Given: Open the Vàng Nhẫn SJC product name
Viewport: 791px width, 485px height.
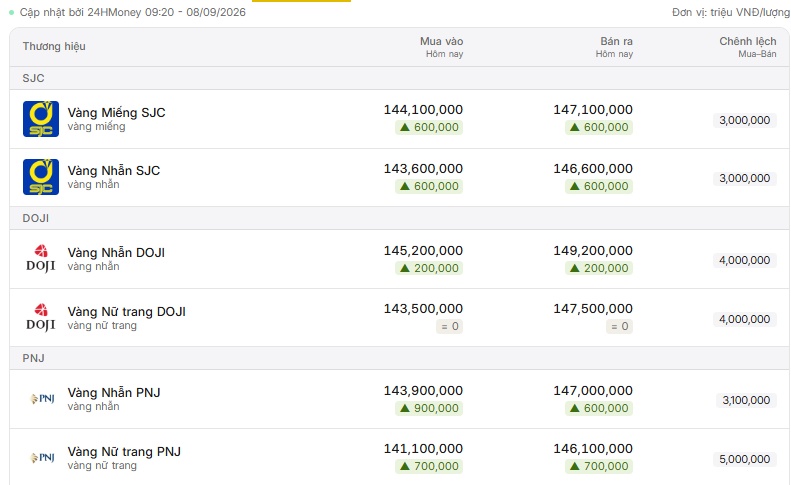Looking at the screenshot, I should tap(114, 170).
